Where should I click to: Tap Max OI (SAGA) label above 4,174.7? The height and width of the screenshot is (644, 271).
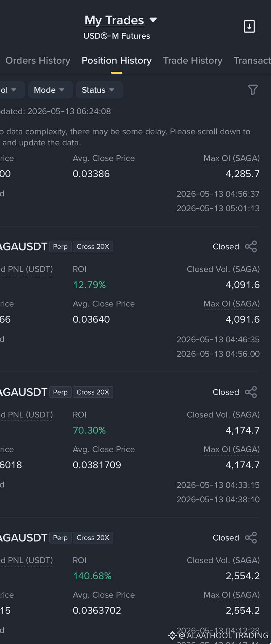pyautogui.click(x=232, y=449)
